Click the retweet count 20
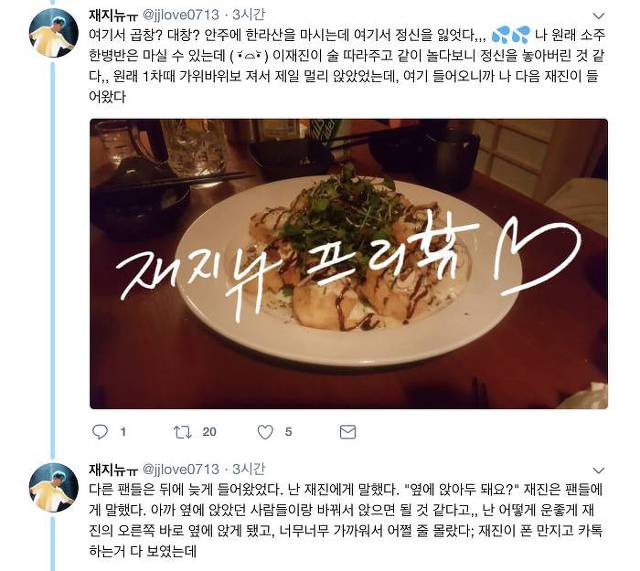640x571 pixels. [209, 432]
